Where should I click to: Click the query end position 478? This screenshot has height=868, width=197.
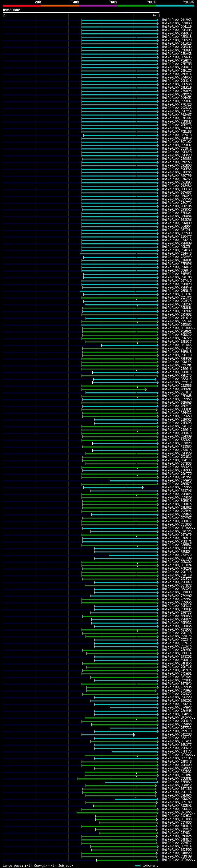click(155, 15)
